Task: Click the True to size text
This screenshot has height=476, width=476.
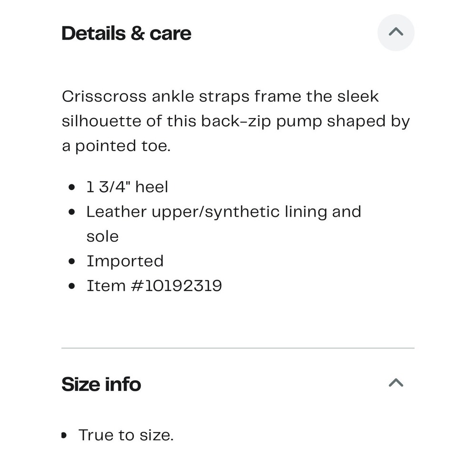Action: click(126, 435)
